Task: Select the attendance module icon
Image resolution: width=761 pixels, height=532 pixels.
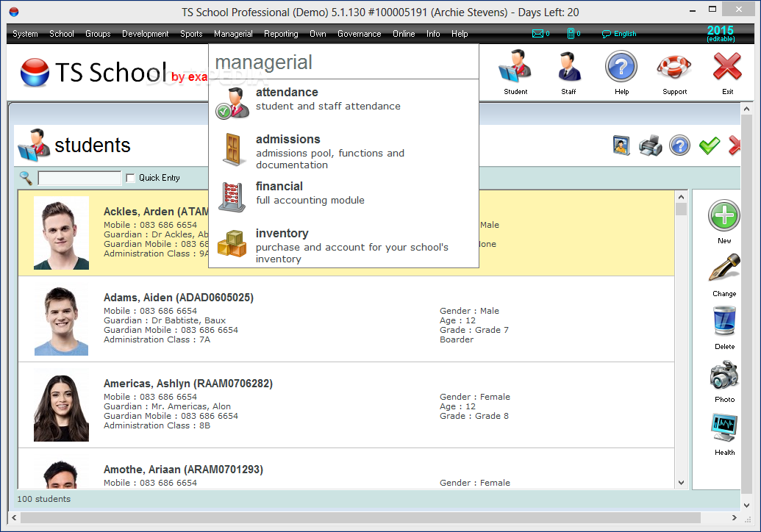Action: [232, 104]
